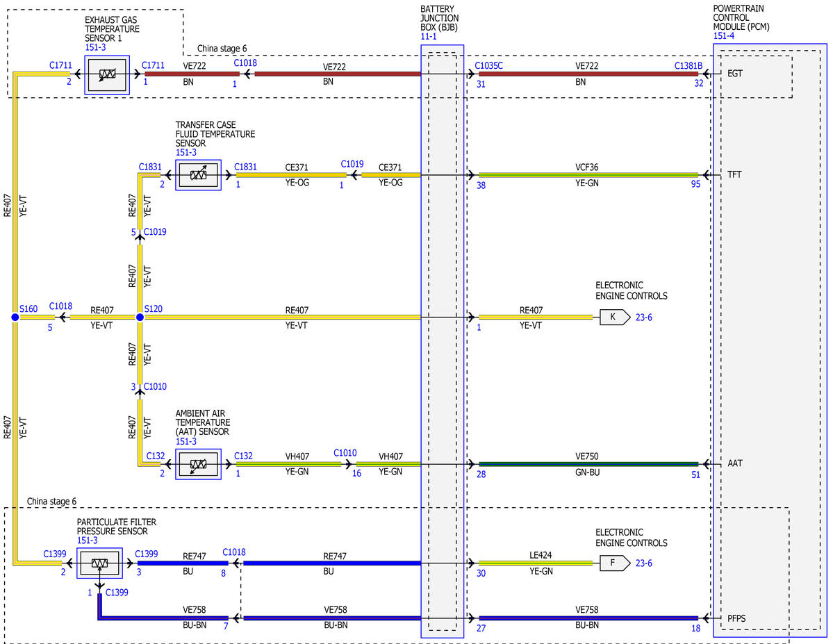The height and width of the screenshot is (644, 833).
Task: Click the Ambient Air Temperature sensor symbol
Action: [x=198, y=464]
